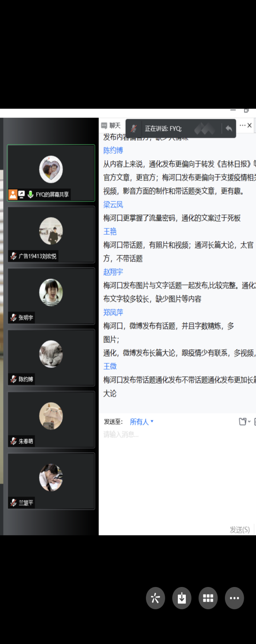Click the chat bubble icon beside 聊天
This screenshot has height=644, width=256.
[x=104, y=126]
